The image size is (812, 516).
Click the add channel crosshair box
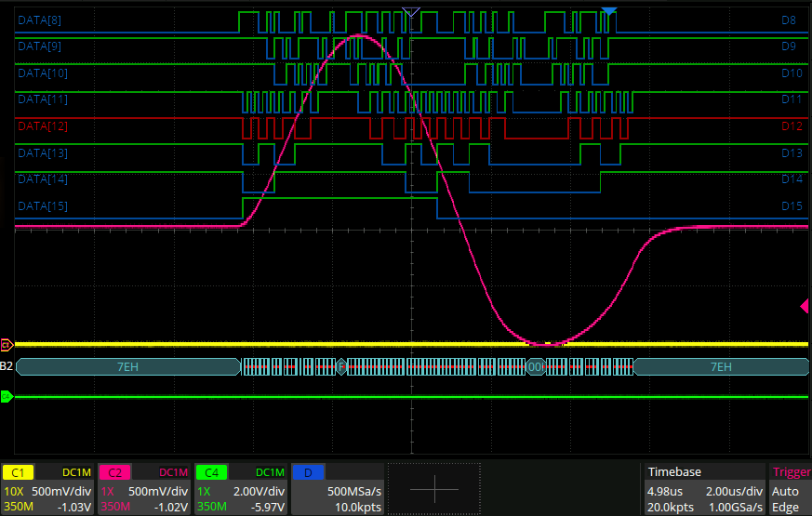(x=433, y=489)
